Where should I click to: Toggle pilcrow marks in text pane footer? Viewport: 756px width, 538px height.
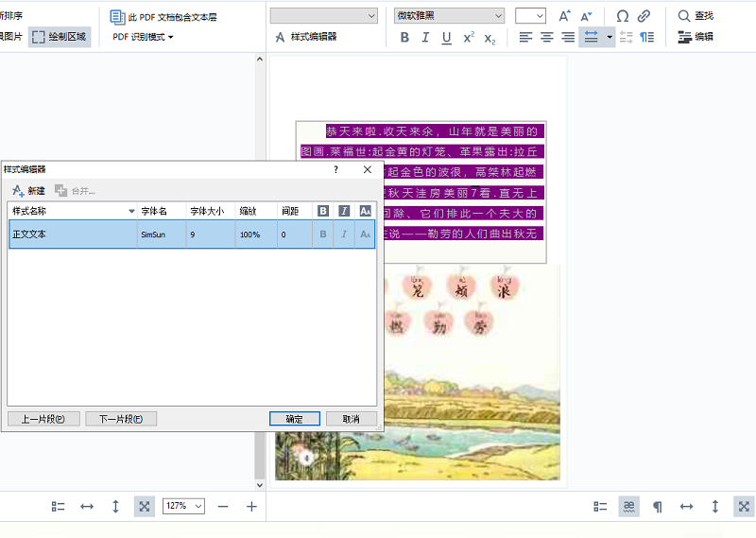coord(657,506)
